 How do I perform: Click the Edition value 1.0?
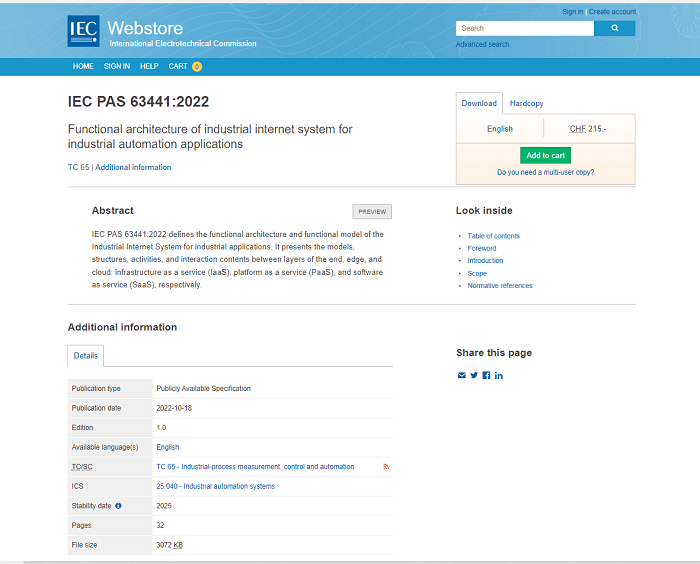(161, 428)
